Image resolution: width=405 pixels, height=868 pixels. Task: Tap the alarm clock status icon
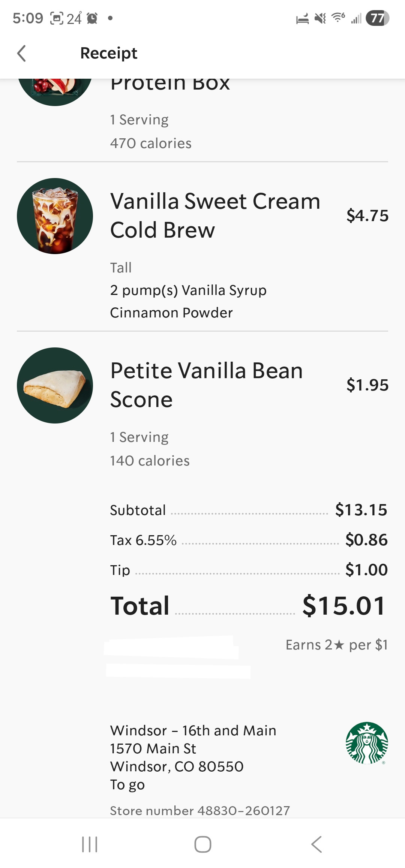pos(92,18)
